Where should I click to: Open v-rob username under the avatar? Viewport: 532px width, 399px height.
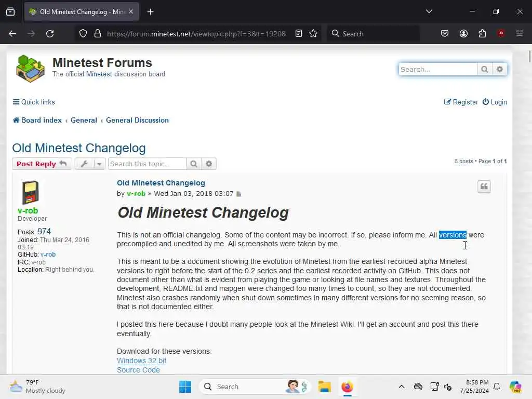point(28,211)
